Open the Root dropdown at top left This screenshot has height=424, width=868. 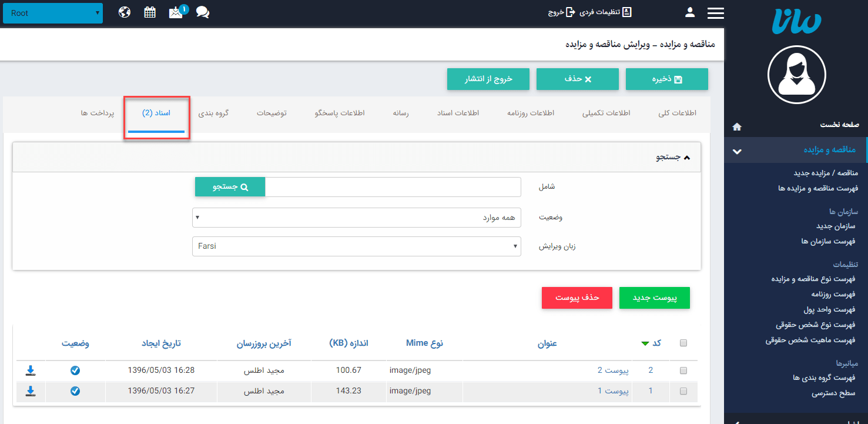[x=53, y=12]
